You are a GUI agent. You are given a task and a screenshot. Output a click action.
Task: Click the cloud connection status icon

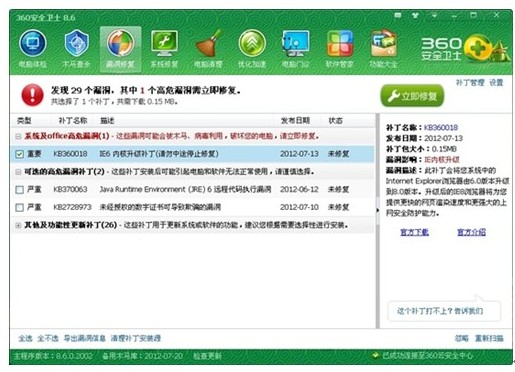point(375,356)
